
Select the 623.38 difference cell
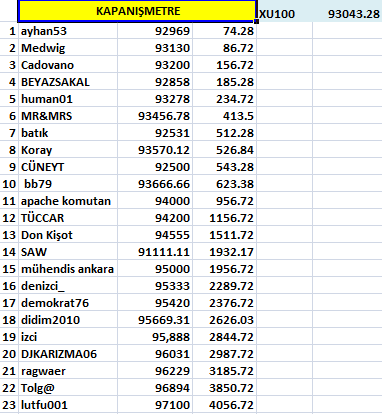pyautogui.click(x=225, y=184)
